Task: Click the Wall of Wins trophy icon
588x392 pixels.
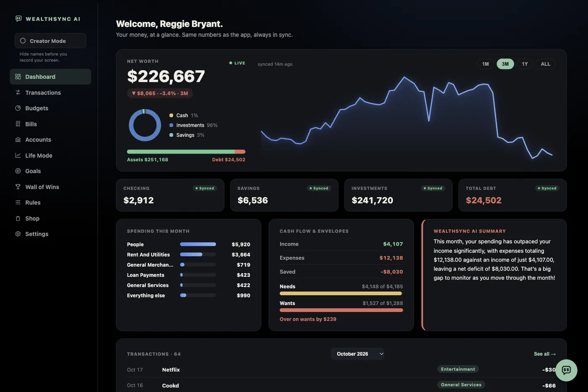Action: click(18, 187)
